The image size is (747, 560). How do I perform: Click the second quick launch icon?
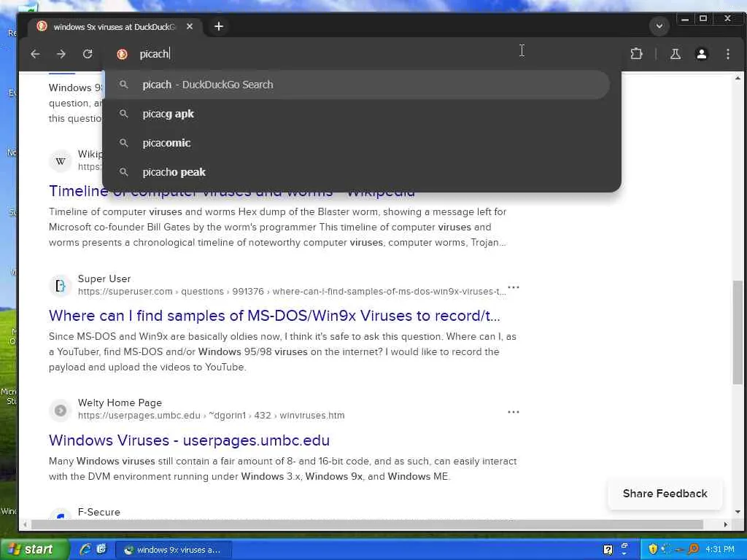point(101,550)
